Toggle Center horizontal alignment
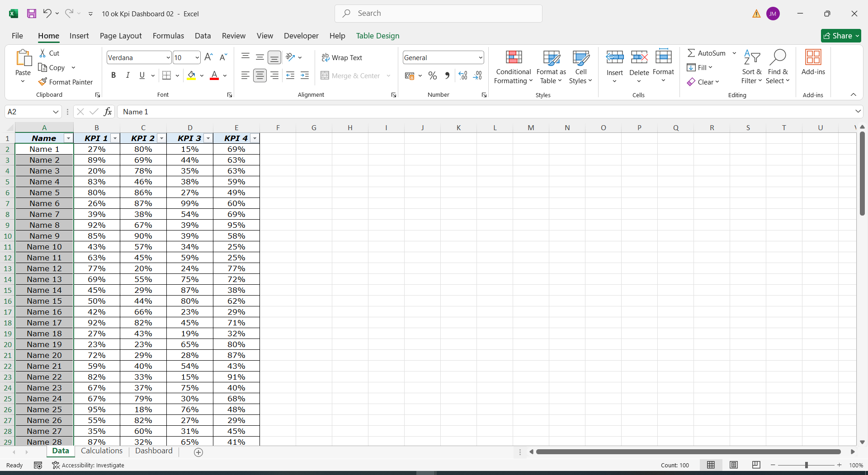The image size is (868, 475). coord(260,75)
